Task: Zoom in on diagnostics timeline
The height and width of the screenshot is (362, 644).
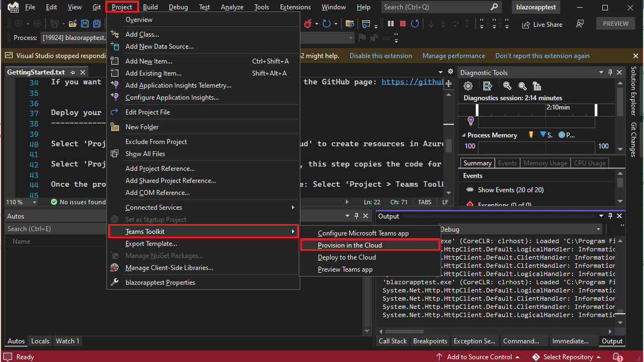Action: coord(507,86)
